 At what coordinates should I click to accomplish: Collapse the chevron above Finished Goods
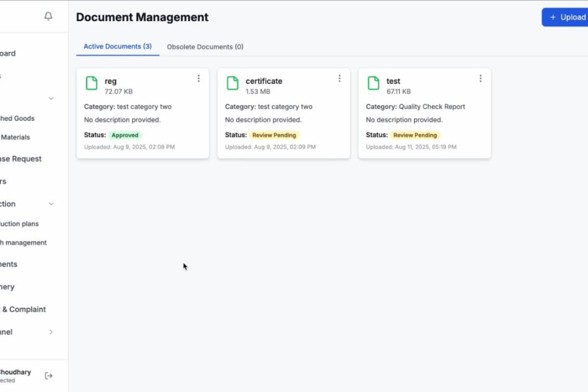coord(51,98)
